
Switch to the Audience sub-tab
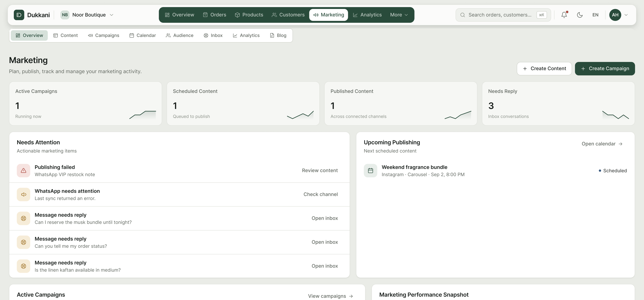coord(179,35)
